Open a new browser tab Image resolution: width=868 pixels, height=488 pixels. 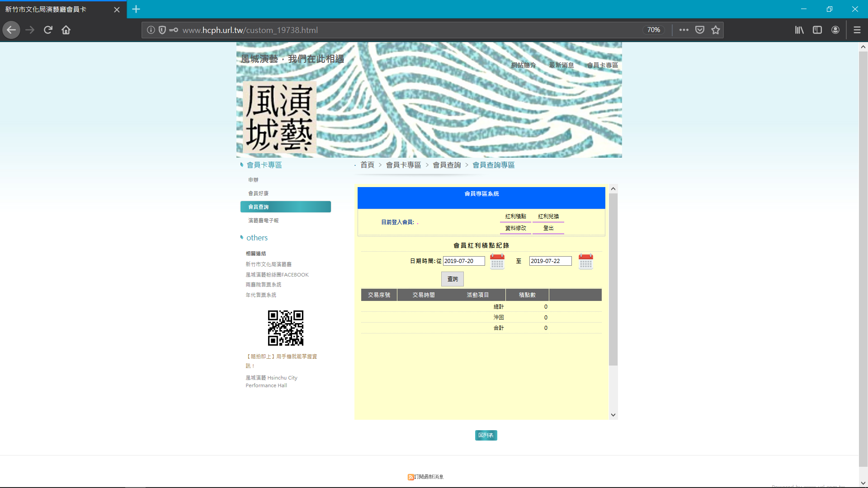tap(136, 9)
